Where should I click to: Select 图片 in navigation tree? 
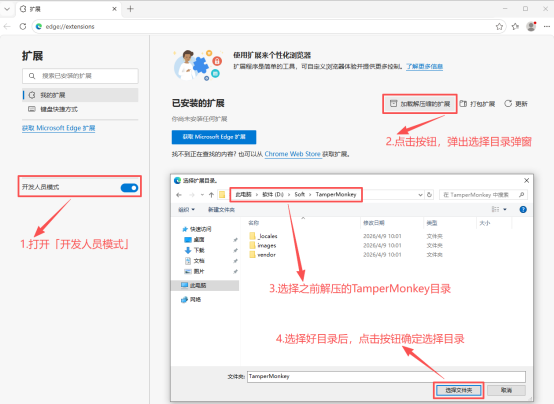click(195, 271)
